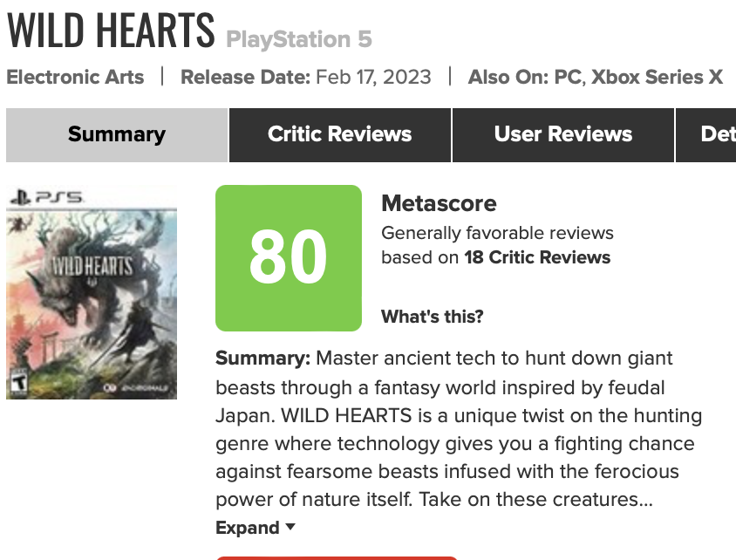Select the Summary tab

point(117,134)
